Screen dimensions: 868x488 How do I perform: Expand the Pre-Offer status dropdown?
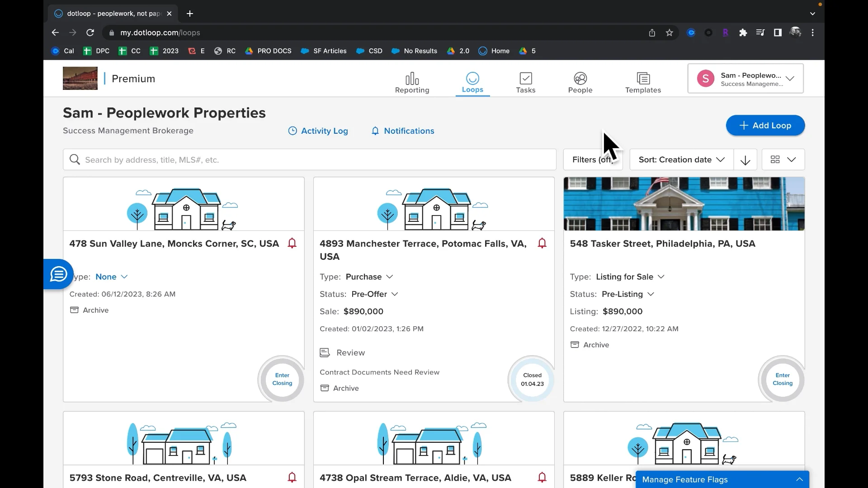pyautogui.click(x=375, y=294)
